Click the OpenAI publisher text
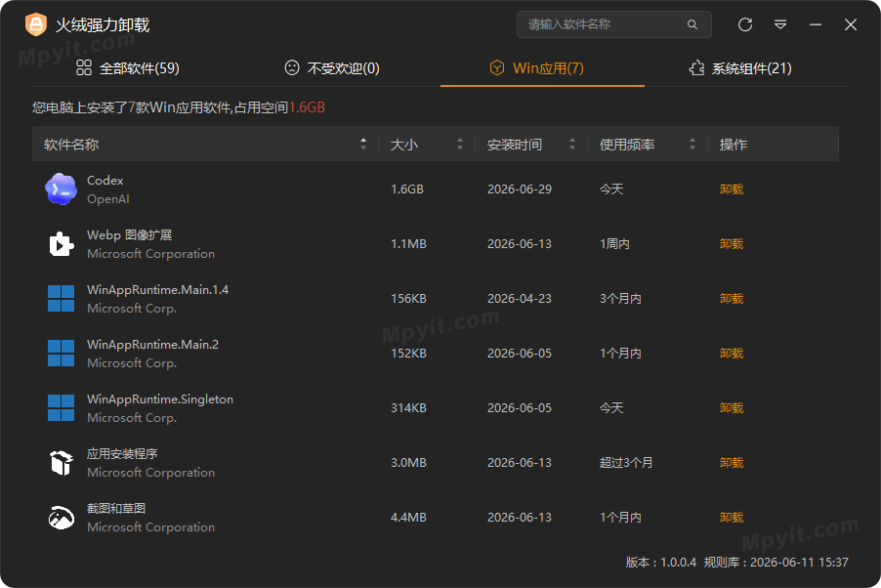The width and height of the screenshot is (881, 588). click(107, 199)
